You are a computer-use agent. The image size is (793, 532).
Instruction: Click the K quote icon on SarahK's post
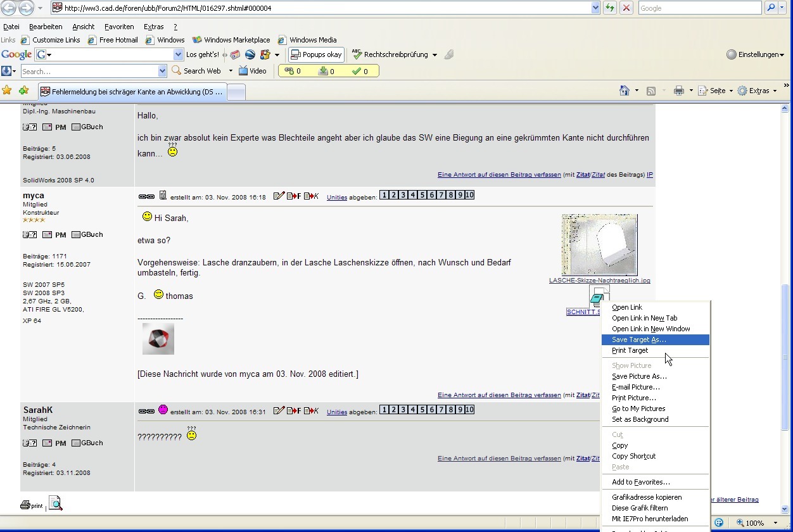coord(311,411)
